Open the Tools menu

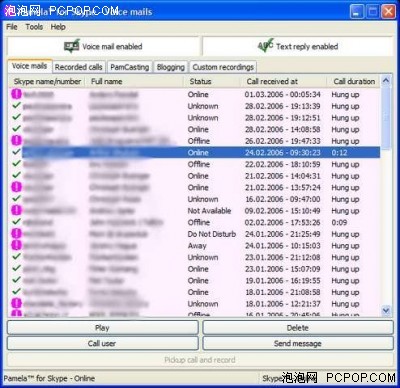click(x=34, y=27)
